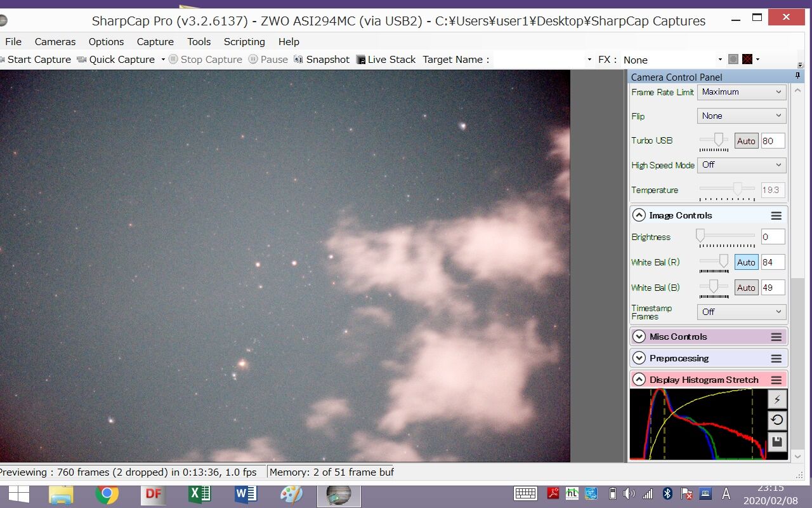Toggle Auto for White Bal (B)
The width and height of the screenshot is (812, 508).
tap(746, 288)
